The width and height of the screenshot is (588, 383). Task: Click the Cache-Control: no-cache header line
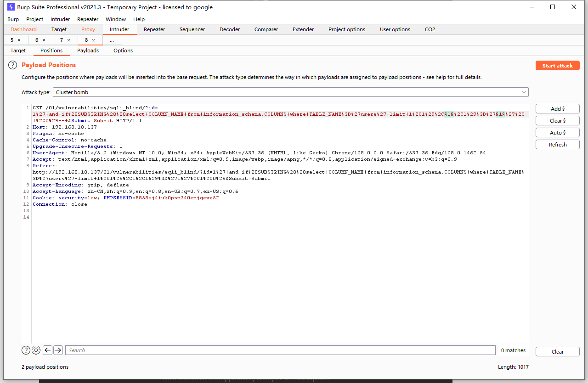click(69, 140)
